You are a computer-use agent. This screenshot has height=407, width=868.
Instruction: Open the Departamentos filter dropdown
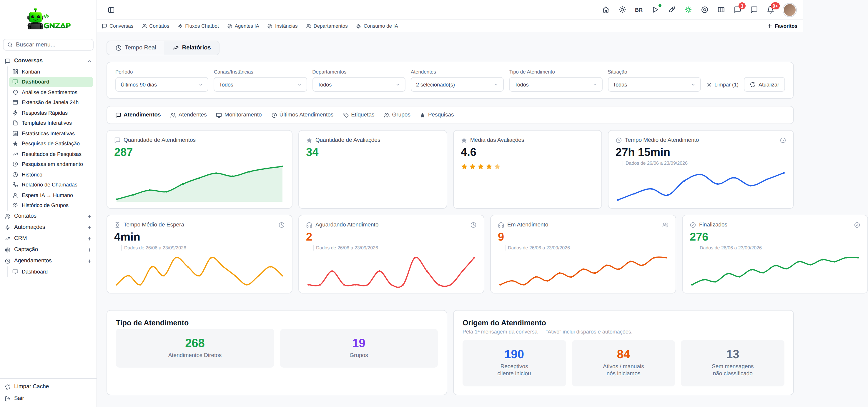pyautogui.click(x=358, y=84)
